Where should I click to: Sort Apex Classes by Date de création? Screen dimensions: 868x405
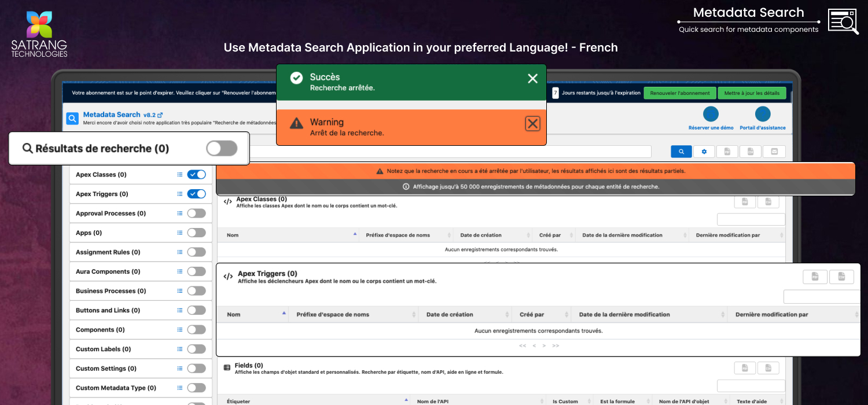tap(492, 235)
